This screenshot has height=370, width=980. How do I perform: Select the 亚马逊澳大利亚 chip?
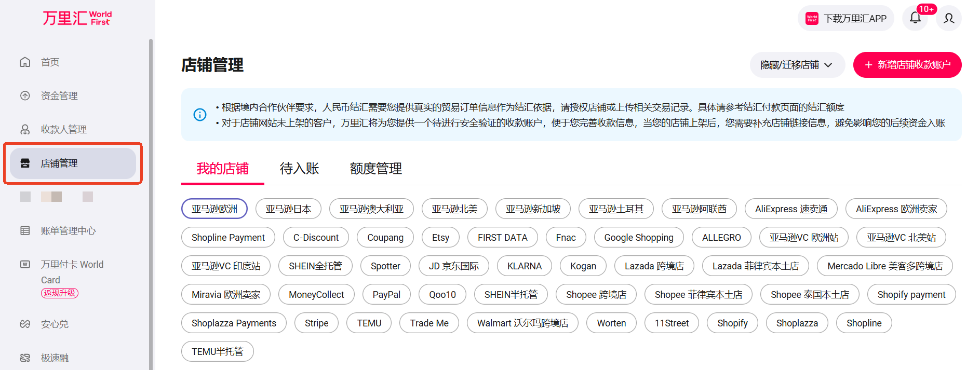pyautogui.click(x=371, y=209)
